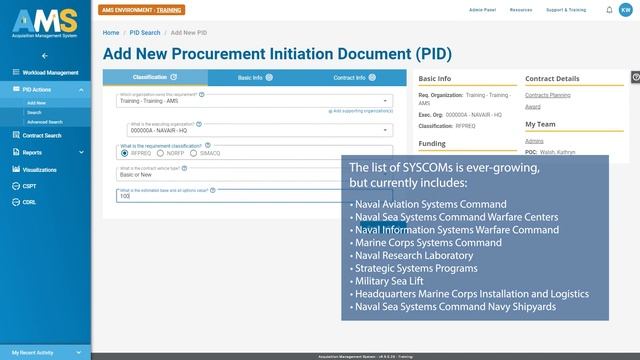640x360 pixels.
Task: Show help for executing organization field
Action: (x=199, y=124)
